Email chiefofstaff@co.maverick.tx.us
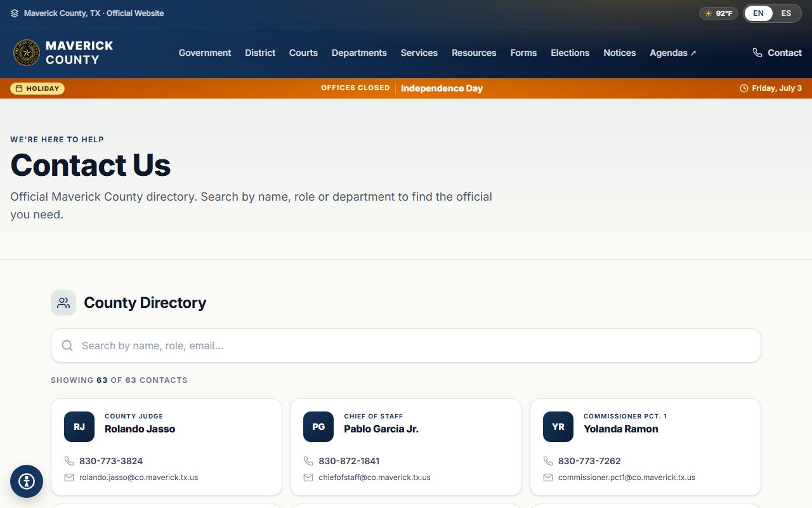Image resolution: width=812 pixels, height=508 pixels. click(374, 478)
